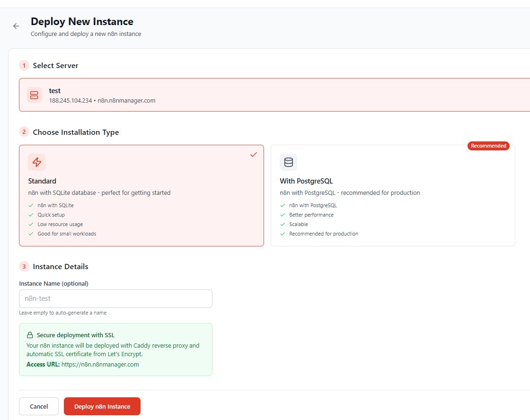The width and height of the screenshot is (530, 420).
Task: Click the 'Quick setup' feature line
Action: point(51,215)
